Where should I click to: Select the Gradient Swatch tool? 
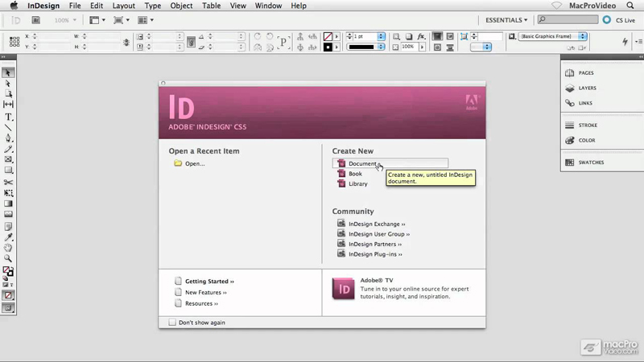[x=8, y=204]
